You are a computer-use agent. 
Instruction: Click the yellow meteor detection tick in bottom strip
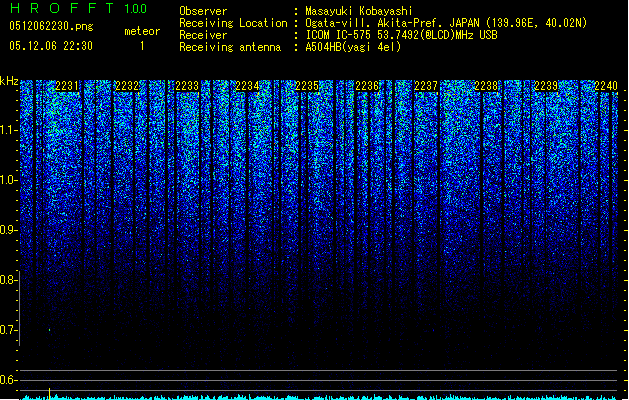tap(49, 393)
